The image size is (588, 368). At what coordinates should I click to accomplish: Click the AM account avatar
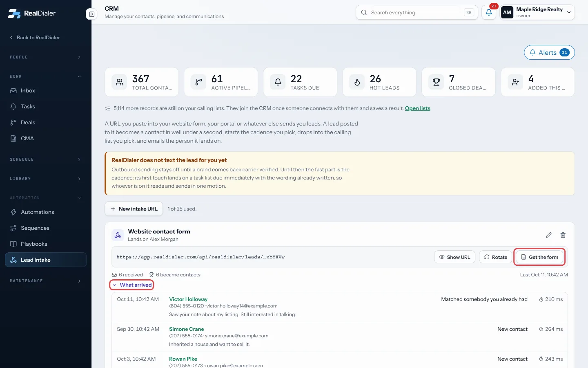tap(507, 12)
